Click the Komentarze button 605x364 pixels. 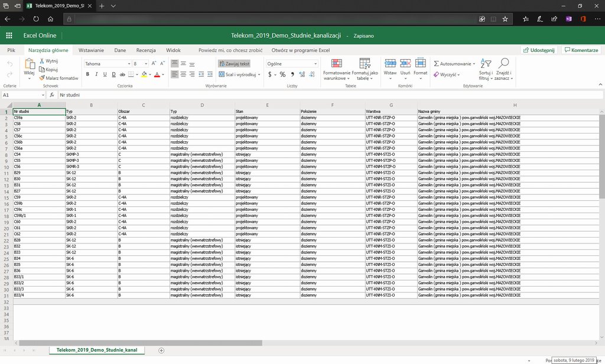point(581,50)
